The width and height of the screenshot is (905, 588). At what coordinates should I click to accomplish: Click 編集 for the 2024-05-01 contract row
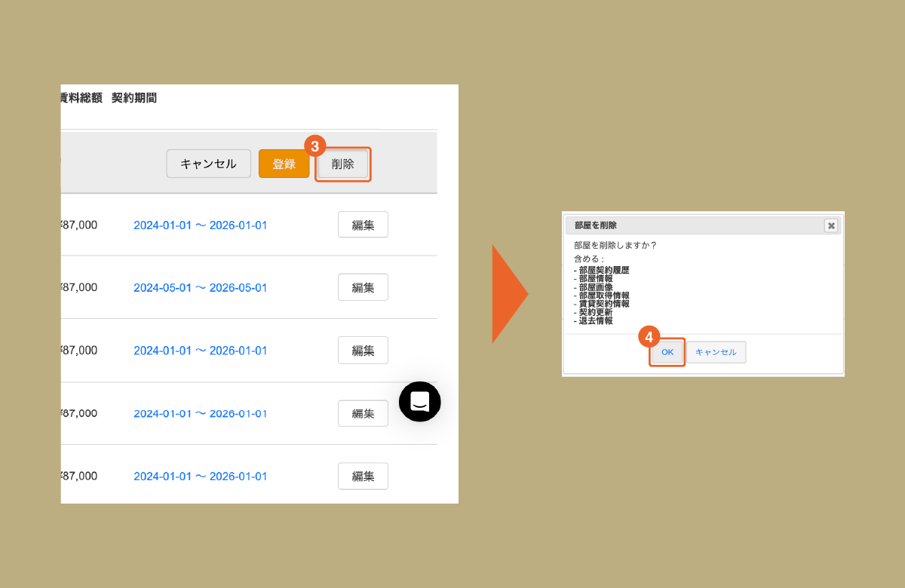(x=363, y=287)
